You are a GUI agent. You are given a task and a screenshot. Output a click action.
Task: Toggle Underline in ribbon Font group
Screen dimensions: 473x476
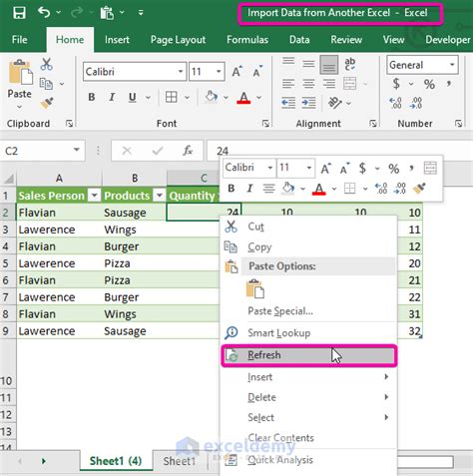pos(132,97)
